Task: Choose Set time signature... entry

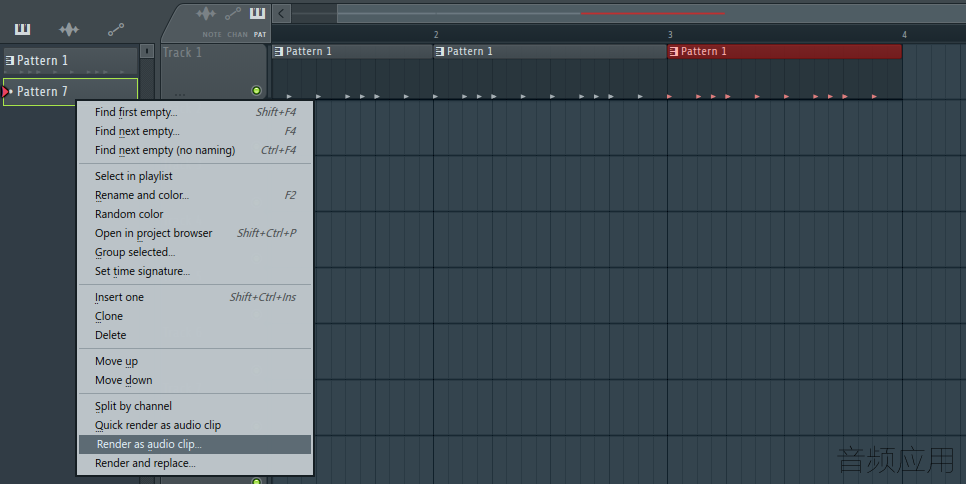Action: point(195,272)
